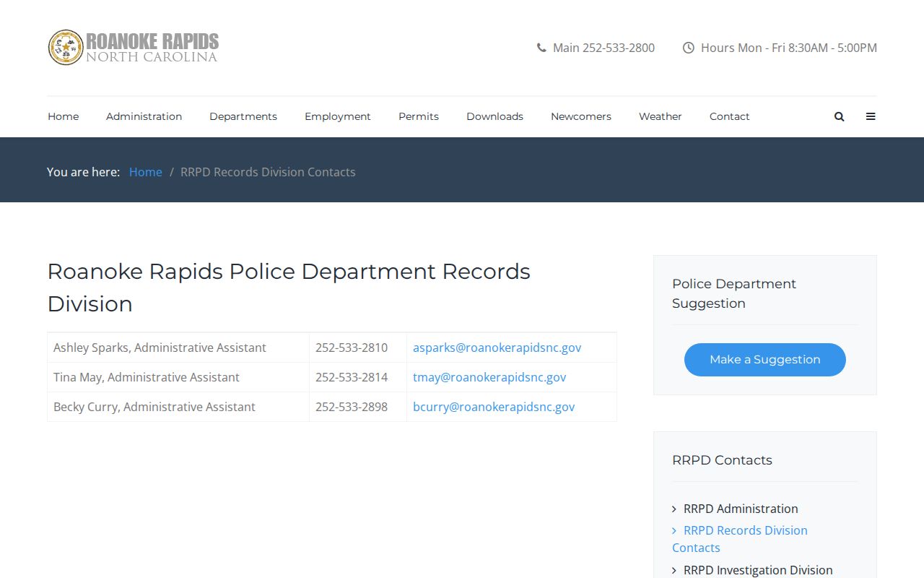Click Police Department Suggestion widget heading

[x=734, y=293]
